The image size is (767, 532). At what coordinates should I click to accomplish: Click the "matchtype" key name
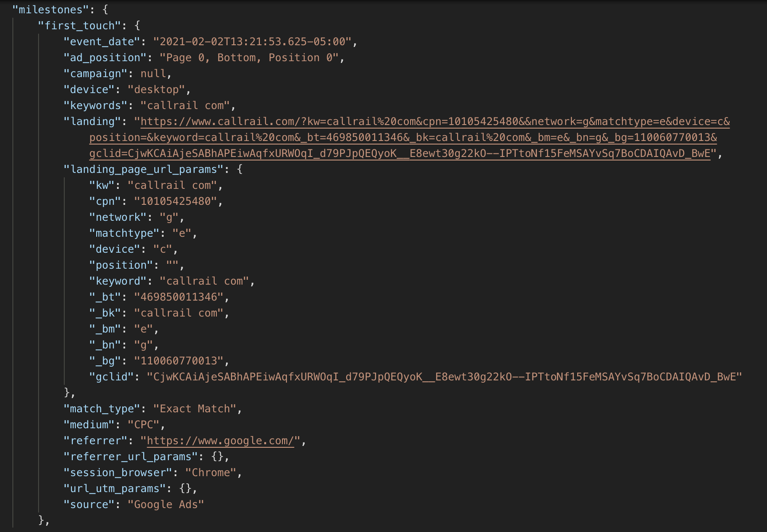coord(124,233)
